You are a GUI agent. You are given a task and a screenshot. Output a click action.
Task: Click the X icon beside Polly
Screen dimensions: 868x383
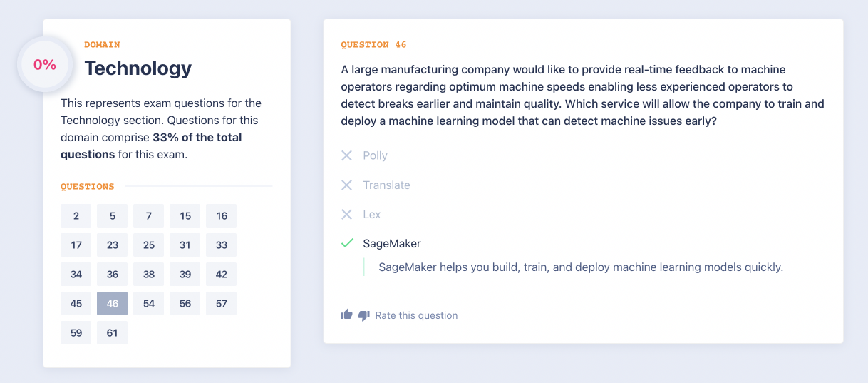(x=347, y=155)
